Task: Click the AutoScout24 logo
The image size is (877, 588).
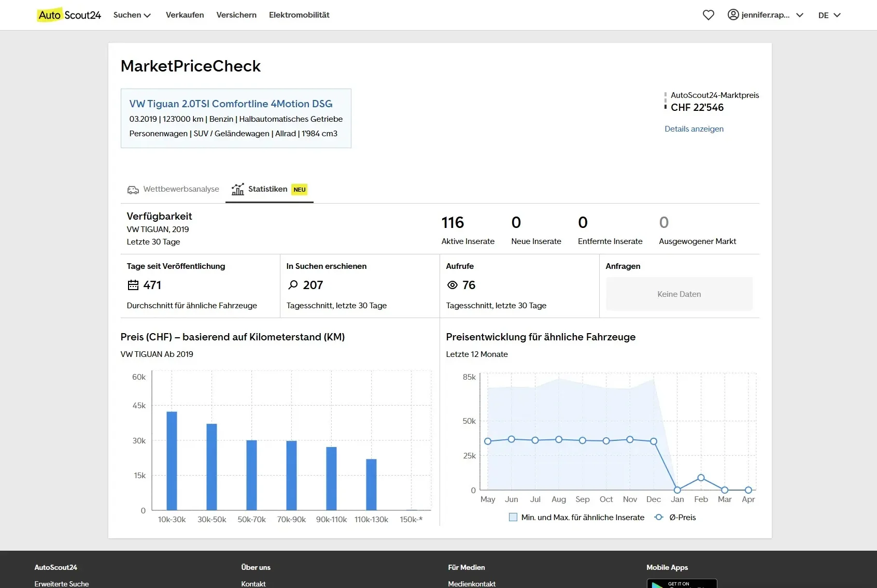Action: click(69, 15)
